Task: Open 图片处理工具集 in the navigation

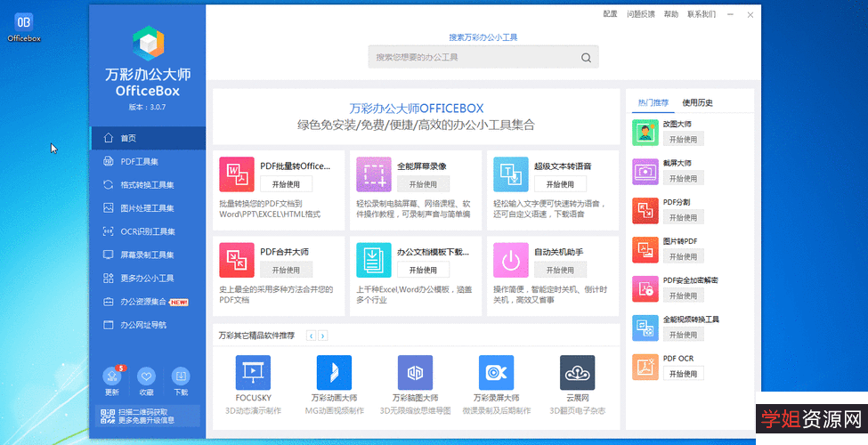Action: (x=147, y=208)
